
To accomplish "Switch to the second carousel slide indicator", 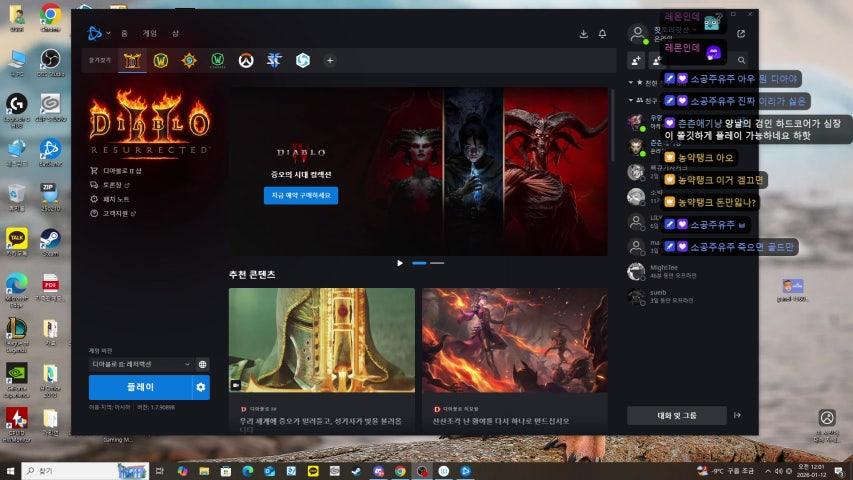I will click(437, 263).
